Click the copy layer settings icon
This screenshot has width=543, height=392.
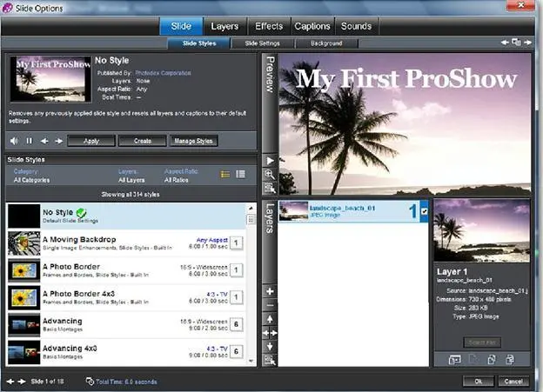tap(492, 360)
